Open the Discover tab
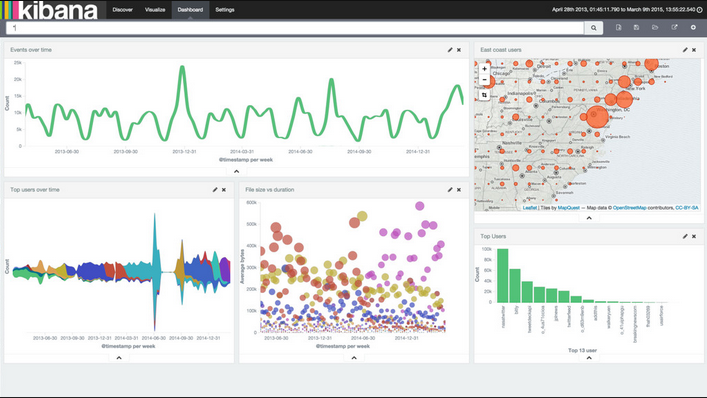Viewport: 707px width, 398px height. click(123, 9)
